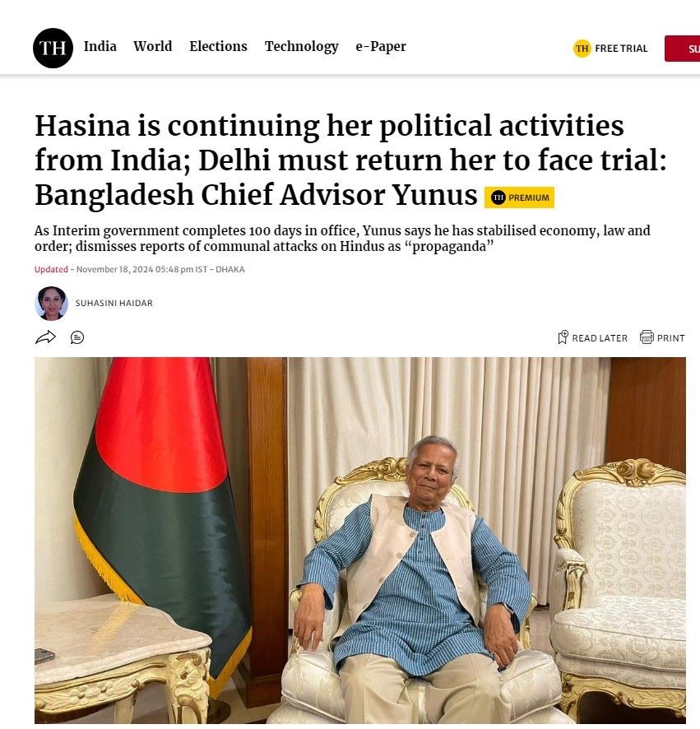
Task: Go to the Technology section
Action: 301,47
